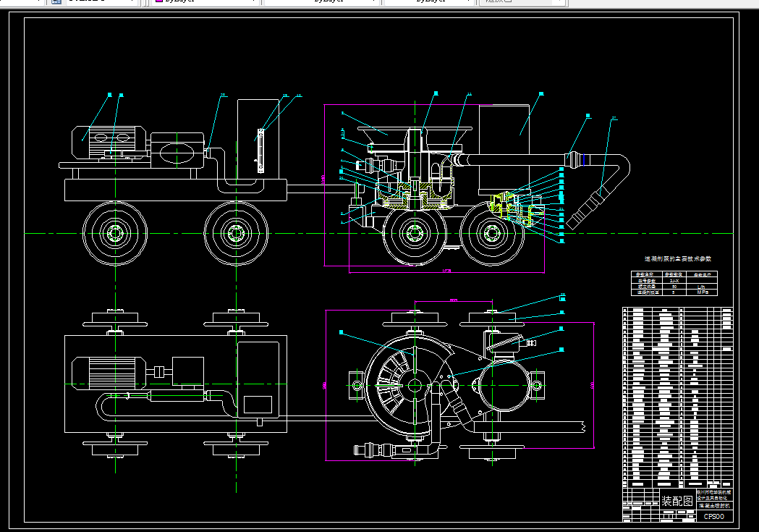Select the '混凝土喷射机' title block text
Screen dimensions: 759x532
pos(714,505)
